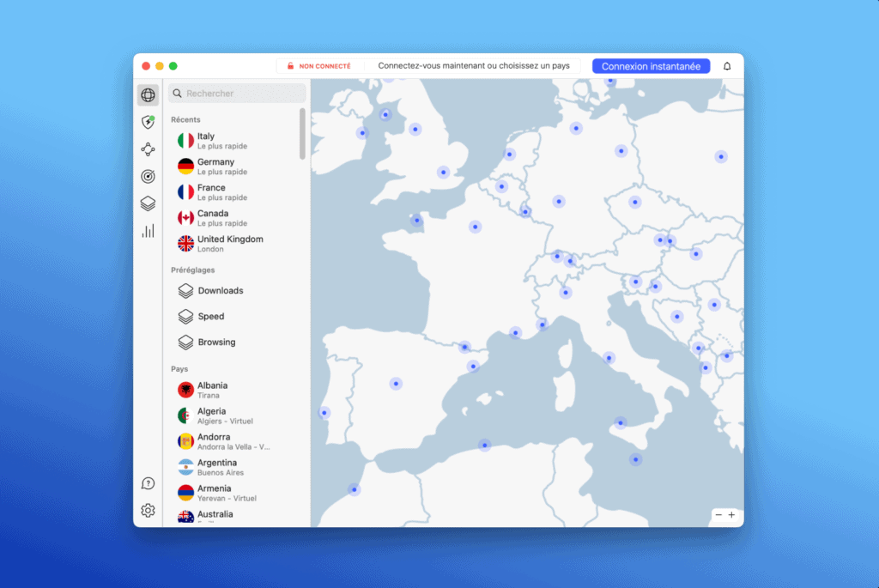Open the settings gear icon
Screen dimensions: 879x588
[148, 511]
